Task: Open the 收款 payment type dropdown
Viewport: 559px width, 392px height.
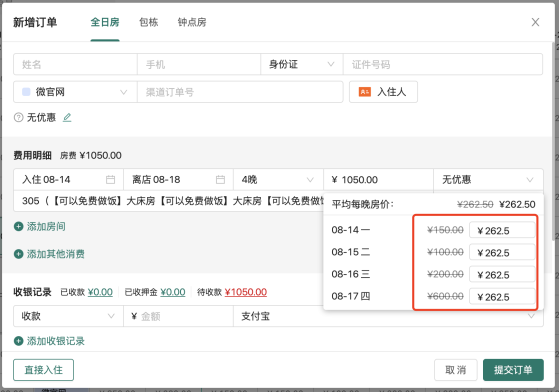Action: click(68, 316)
